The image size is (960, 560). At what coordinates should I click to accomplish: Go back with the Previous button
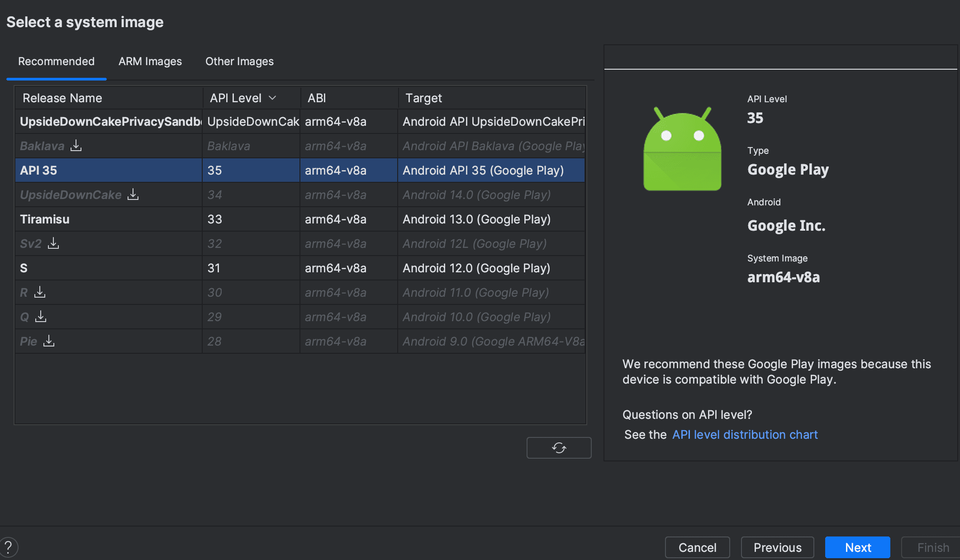point(777,547)
